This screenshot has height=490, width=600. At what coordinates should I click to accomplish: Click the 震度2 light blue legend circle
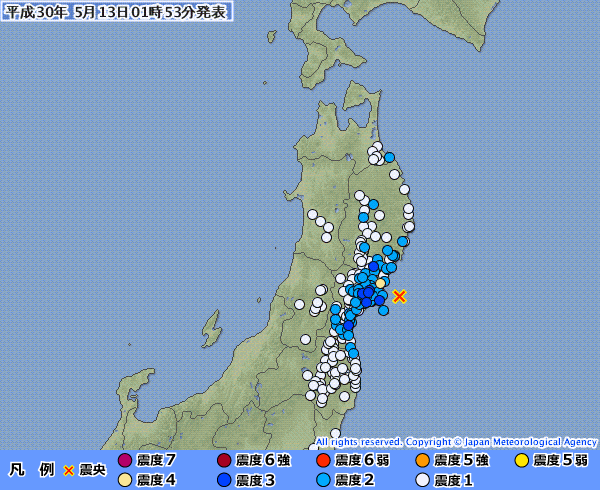pos(323,480)
